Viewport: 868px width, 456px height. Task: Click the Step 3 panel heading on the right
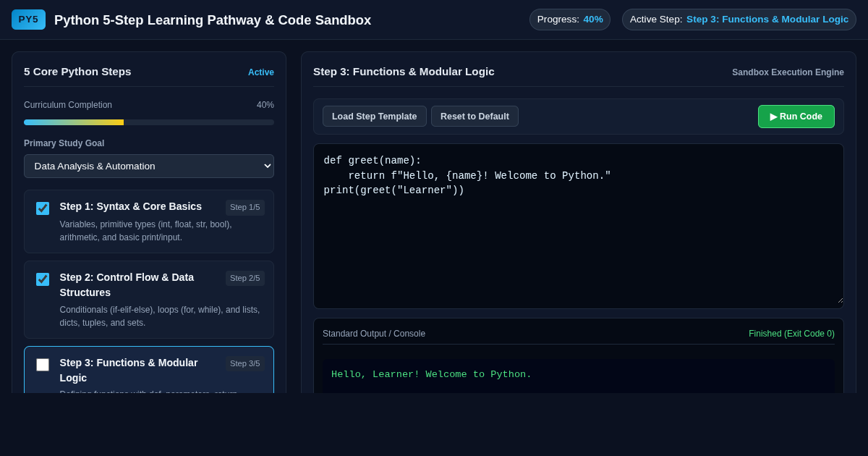click(404, 72)
